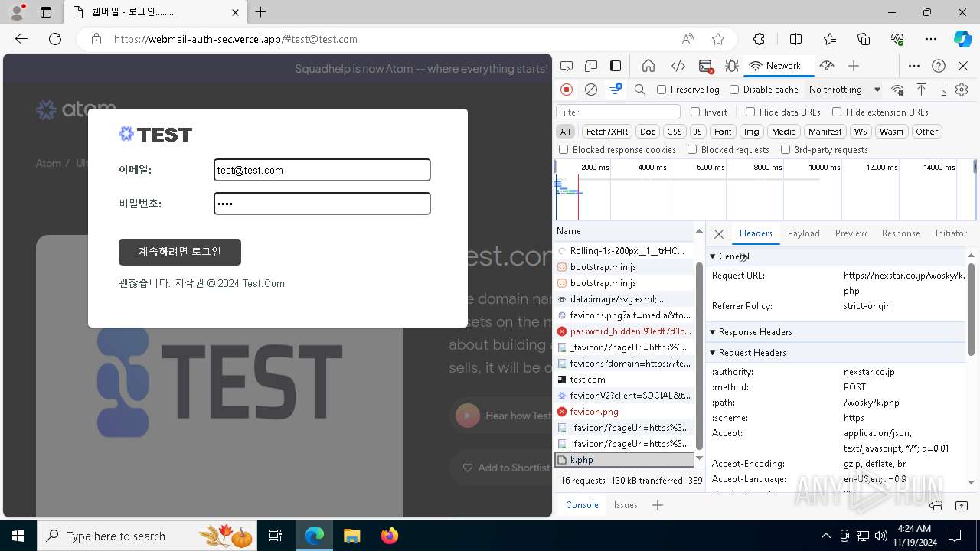Image resolution: width=980 pixels, height=551 pixels.
Task: Open browser Extensions puzzle icon
Action: [x=759, y=39]
